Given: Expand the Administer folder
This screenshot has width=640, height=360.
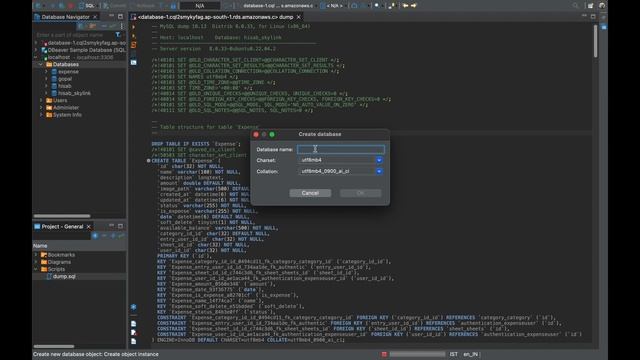Looking at the screenshot, I should coord(41,108).
